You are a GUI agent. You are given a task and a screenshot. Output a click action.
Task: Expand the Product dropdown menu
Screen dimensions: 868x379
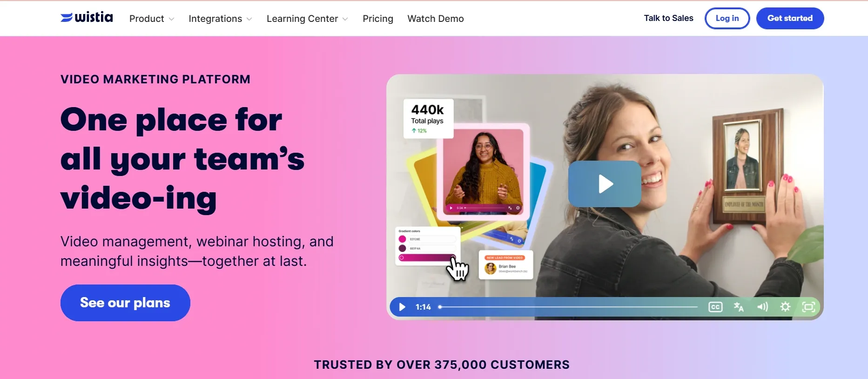(x=152, y=19)
